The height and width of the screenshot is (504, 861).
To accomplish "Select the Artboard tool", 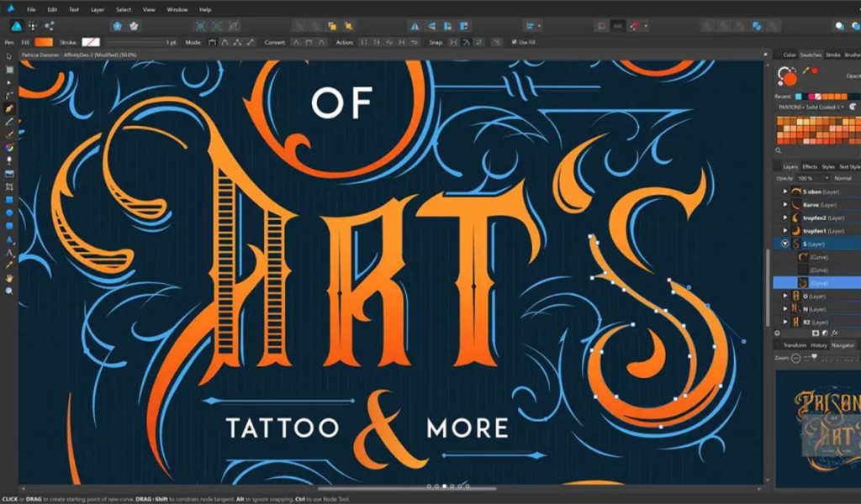I will (9, 70).
